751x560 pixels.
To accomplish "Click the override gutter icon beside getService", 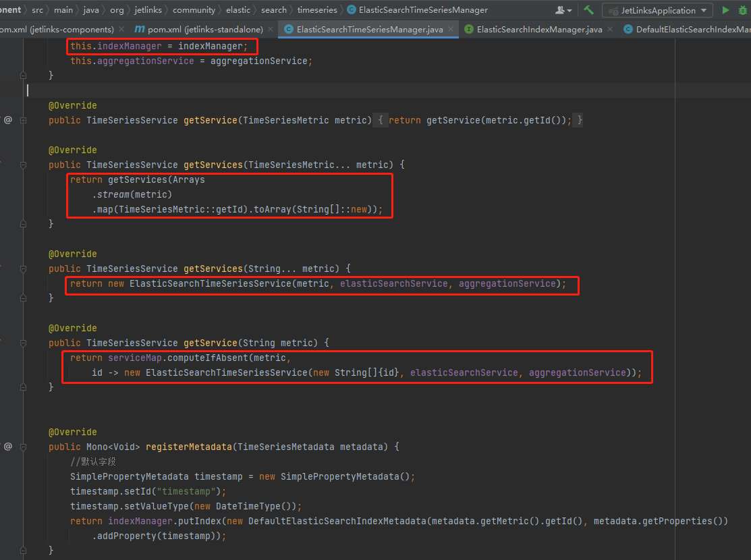I will pos(8,119).
